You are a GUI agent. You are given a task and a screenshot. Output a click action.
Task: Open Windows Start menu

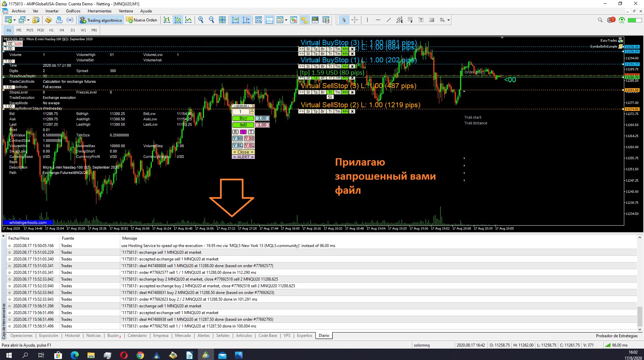[x=9, y=355]
